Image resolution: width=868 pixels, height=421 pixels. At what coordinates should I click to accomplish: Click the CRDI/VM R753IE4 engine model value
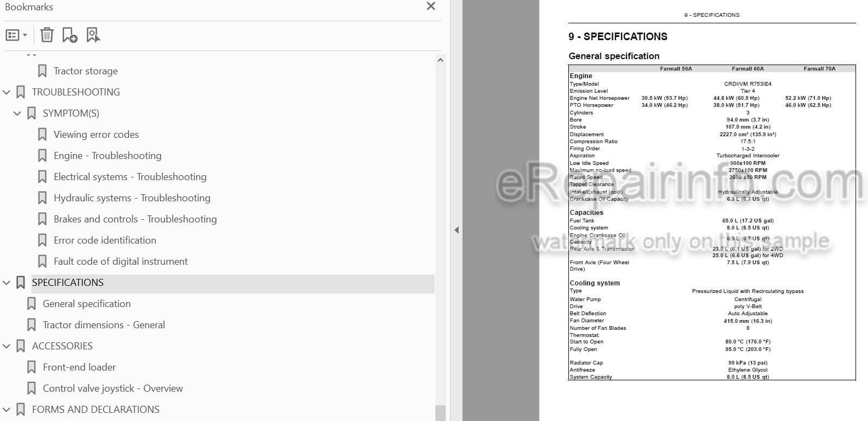click(x=747, y=84)
